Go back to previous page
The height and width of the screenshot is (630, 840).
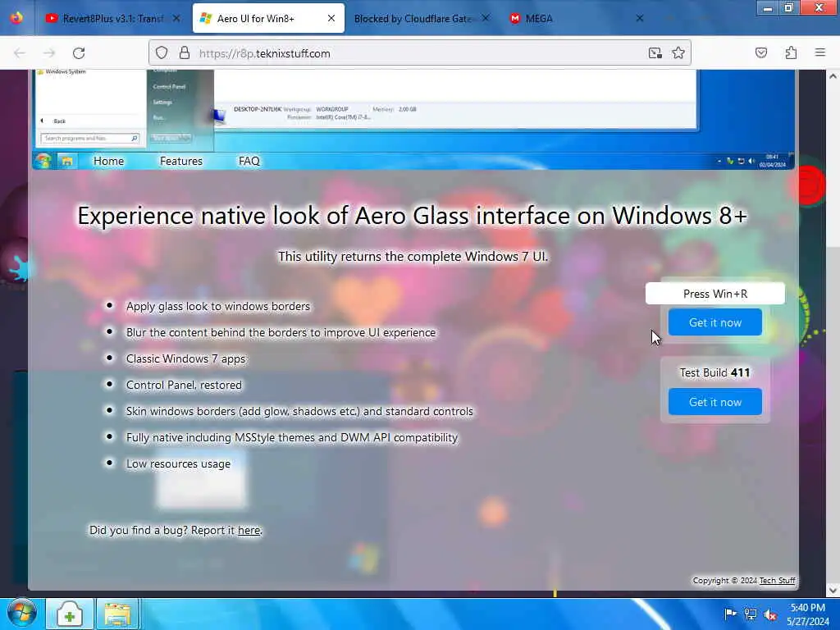coord(20,53)
